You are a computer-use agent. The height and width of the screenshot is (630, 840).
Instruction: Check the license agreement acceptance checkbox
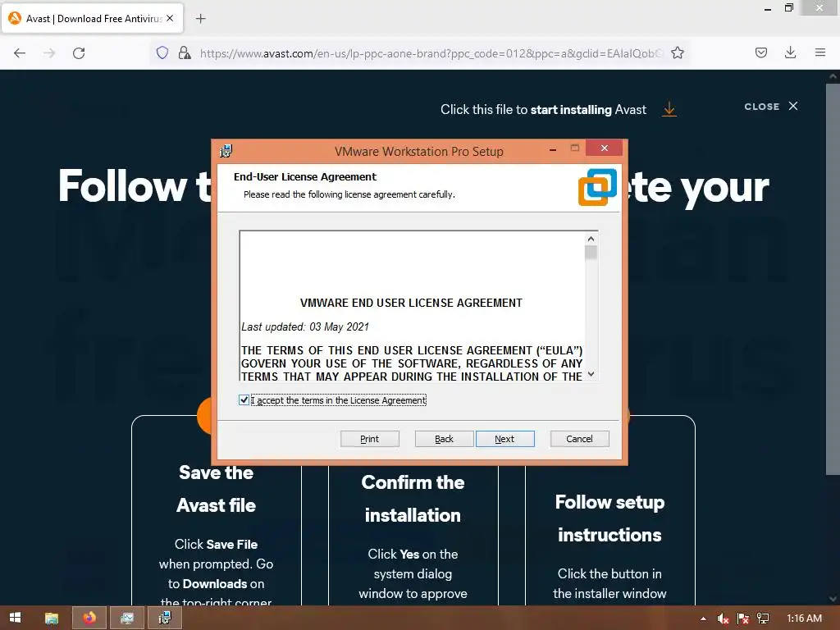244,400
